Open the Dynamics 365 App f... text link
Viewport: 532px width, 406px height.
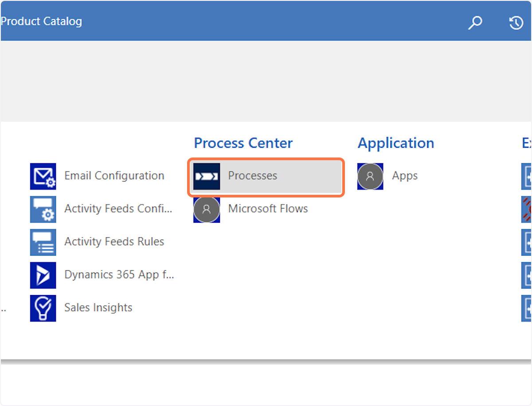[x=119, y=274]
